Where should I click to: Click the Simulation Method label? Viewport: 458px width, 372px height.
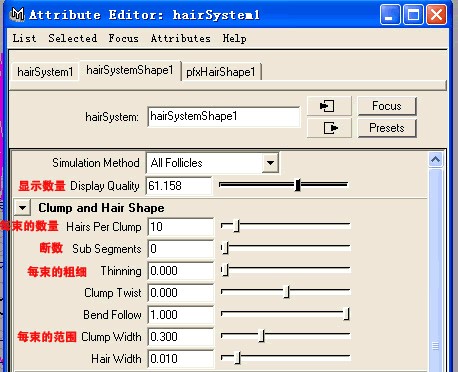tap(96, 163)
